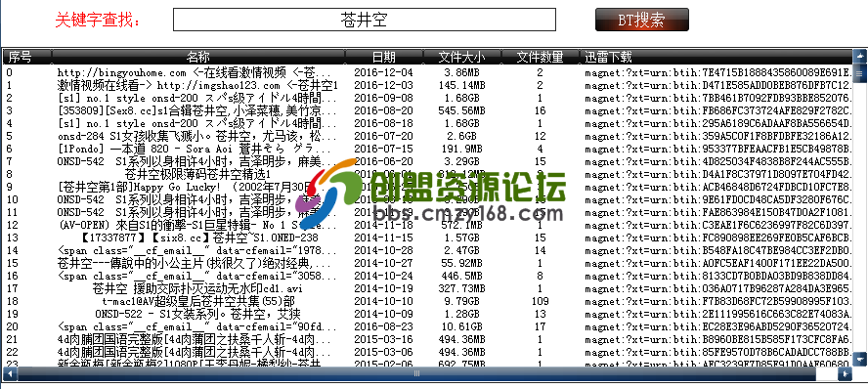Click the vertical scrollbar up arrow
Screen dimensions: 868x389
(860, 56)
